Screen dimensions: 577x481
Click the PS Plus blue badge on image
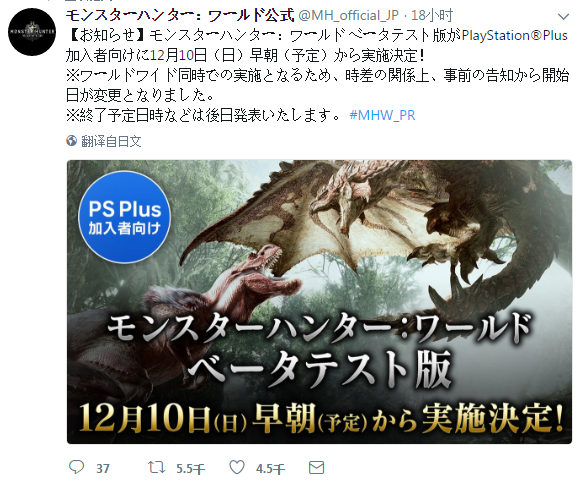tap(125, 217)
